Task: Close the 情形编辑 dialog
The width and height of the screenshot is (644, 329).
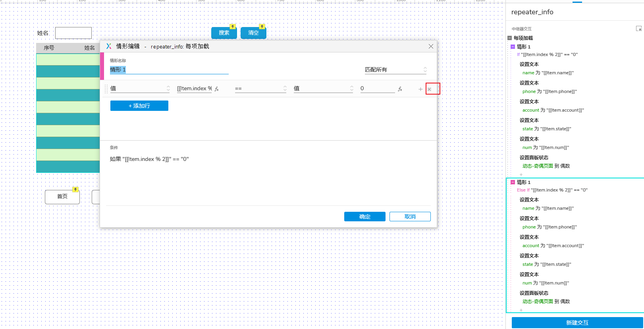Action: [431, 46]
